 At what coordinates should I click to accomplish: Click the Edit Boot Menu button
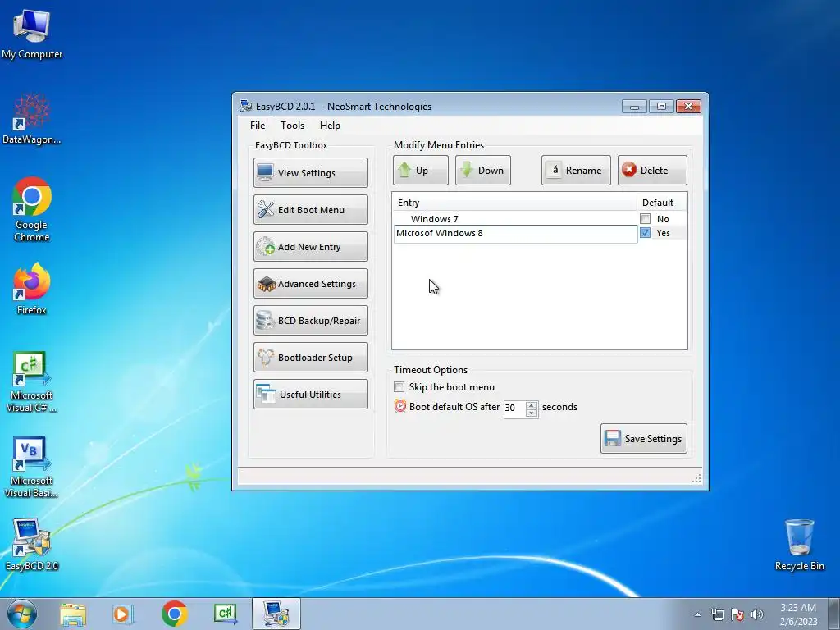(x=311, y=209)
